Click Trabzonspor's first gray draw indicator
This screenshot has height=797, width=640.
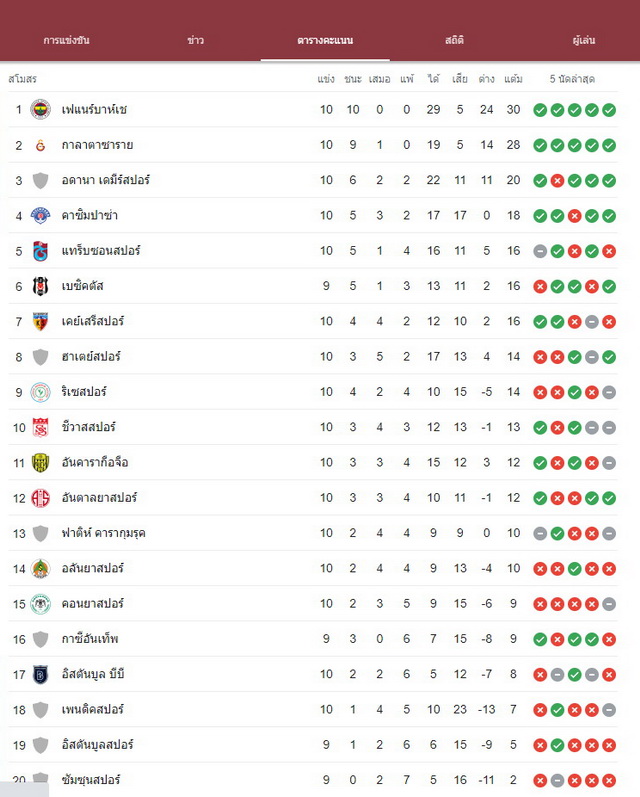[x=540, y=251]
